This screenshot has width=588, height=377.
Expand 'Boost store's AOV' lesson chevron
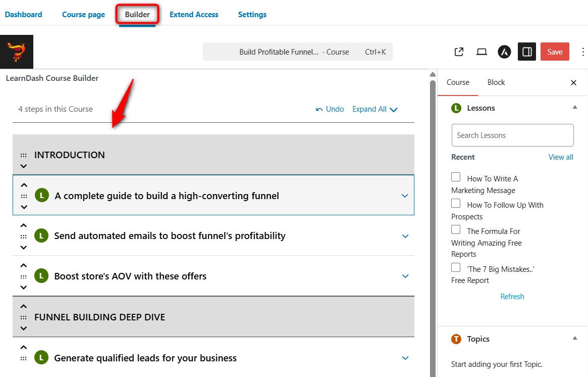coord(404,276)
